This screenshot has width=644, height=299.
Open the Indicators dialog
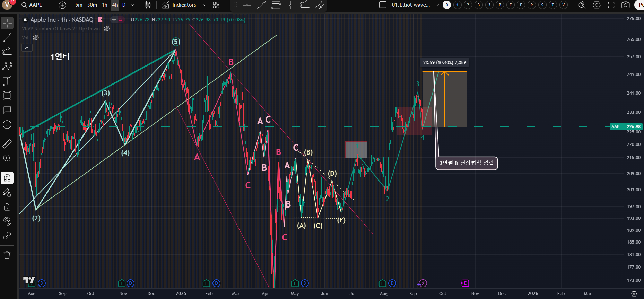click(x=180, y=5)
